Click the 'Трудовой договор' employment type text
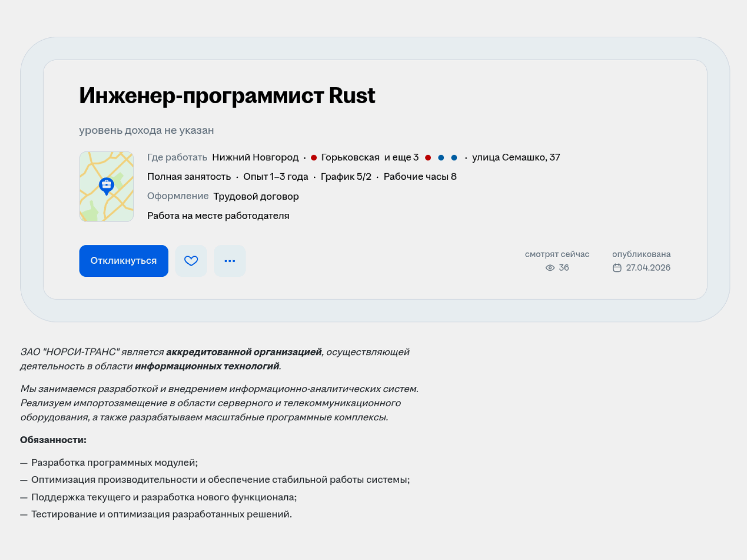This screenshot has height=560, width=747. click(256, 196)
